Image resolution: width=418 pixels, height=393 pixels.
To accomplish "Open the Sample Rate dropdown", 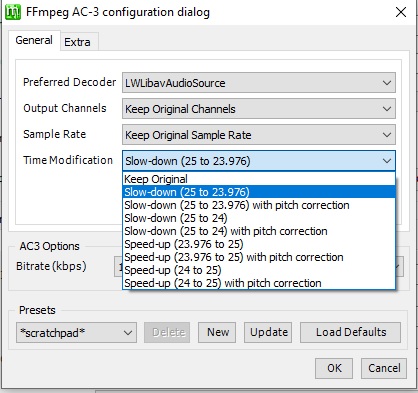I will (x=259, y=135).
